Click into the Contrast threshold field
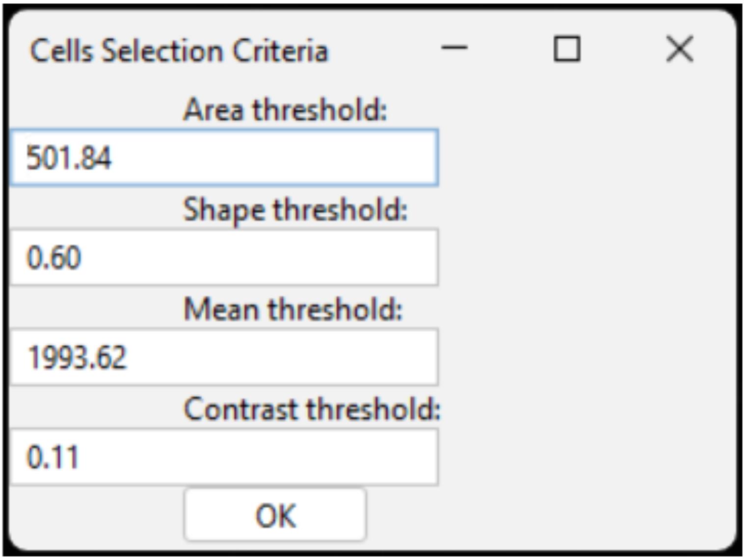This screenshot has width=744, height=560. (223, 457)
